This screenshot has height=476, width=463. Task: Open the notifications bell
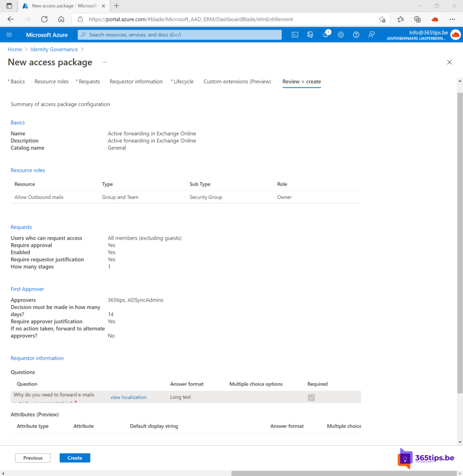coord(325,34)
